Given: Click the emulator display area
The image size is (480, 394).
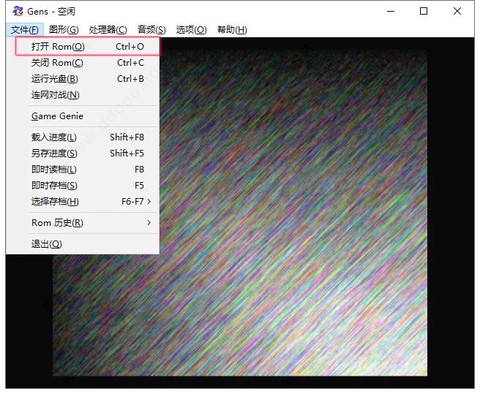Looking at the screenshot, I should click(293, 213).
